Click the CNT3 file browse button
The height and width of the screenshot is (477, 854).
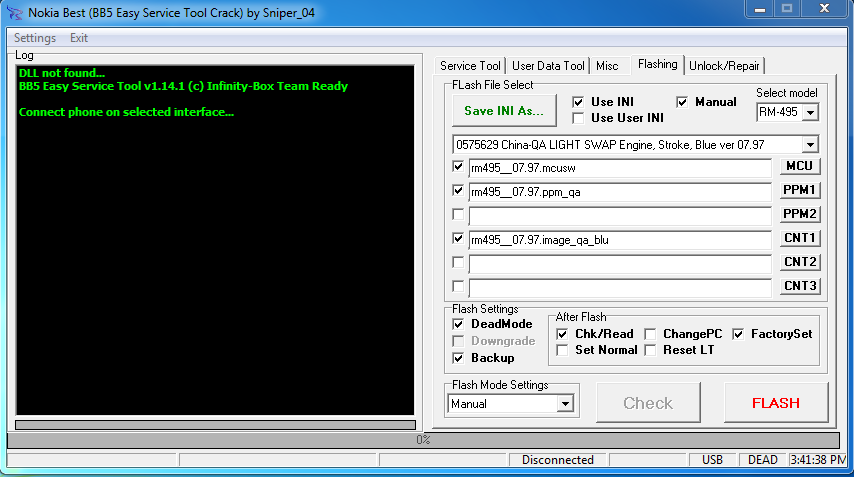800,286
